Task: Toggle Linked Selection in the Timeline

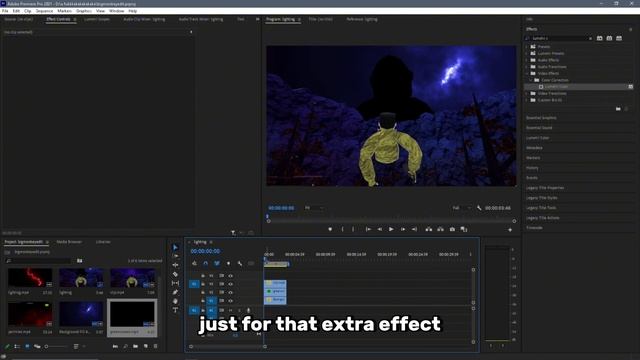Action: pyautogui.click(x=217, y=263)
